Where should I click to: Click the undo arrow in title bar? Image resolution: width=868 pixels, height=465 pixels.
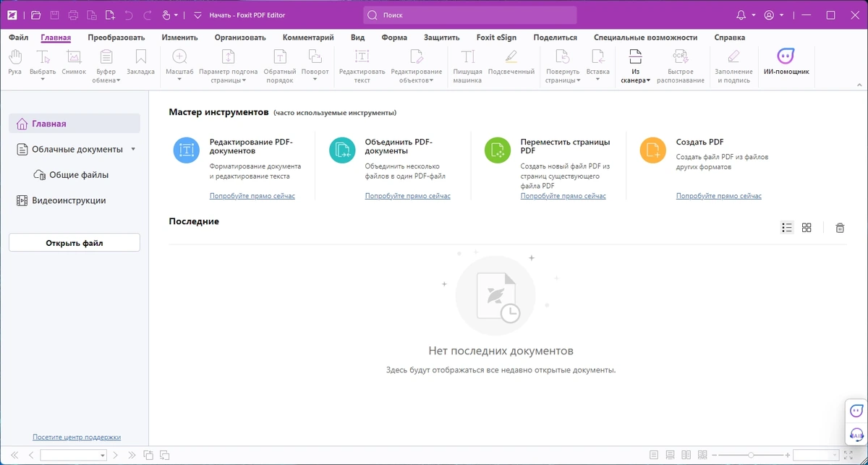(x=129, y=15)
